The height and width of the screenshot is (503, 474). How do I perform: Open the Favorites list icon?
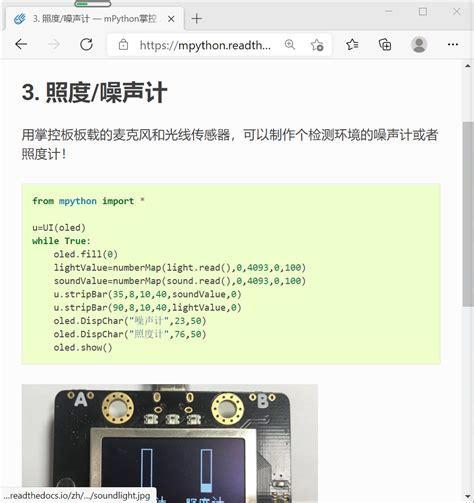tap(352, 44)
